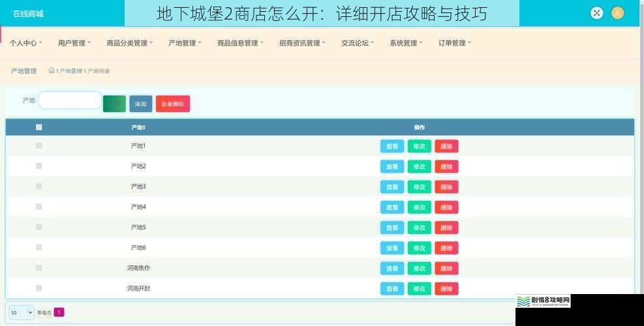
Task: Edit the 产地5 record
Action: (420, 228)
